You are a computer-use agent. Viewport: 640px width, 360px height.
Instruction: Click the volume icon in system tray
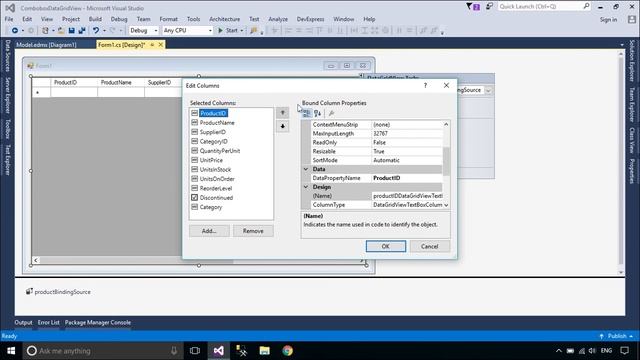592,351
